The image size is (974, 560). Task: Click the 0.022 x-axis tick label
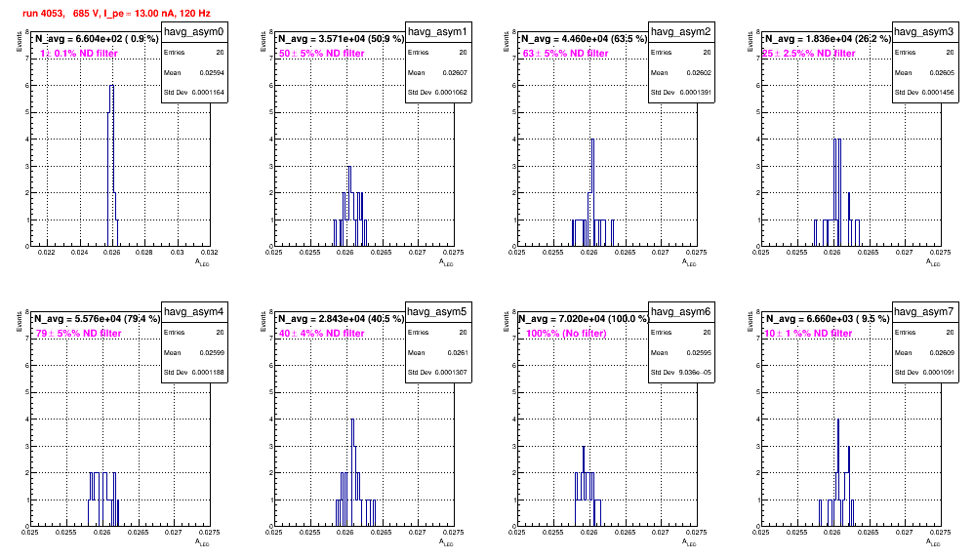47,253
